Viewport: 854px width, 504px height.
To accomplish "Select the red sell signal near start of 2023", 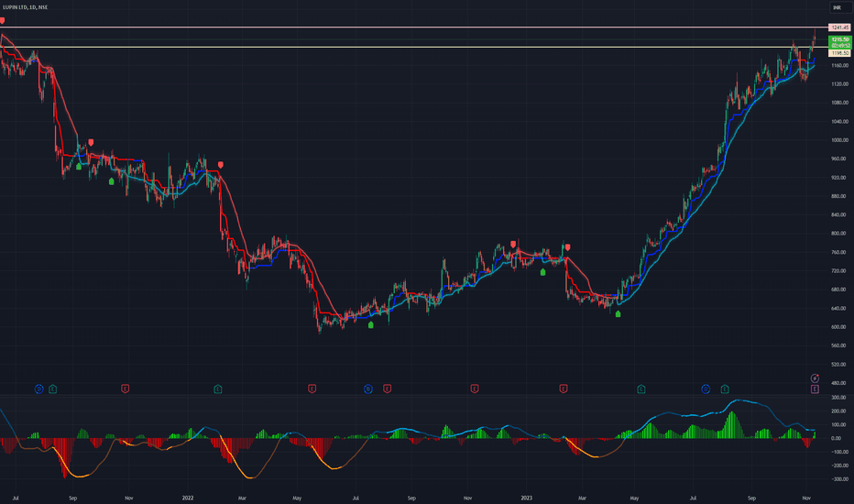I will click(x=513, y=245).
